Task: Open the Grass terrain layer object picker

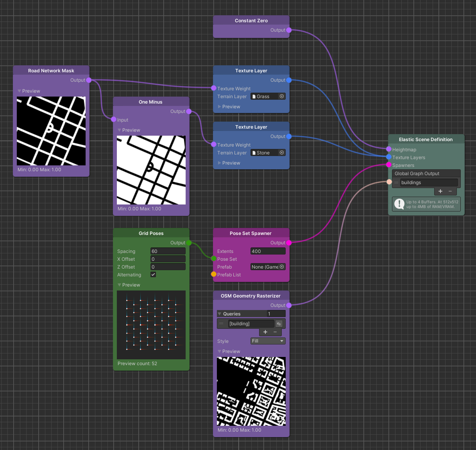Action: point(281,96)
